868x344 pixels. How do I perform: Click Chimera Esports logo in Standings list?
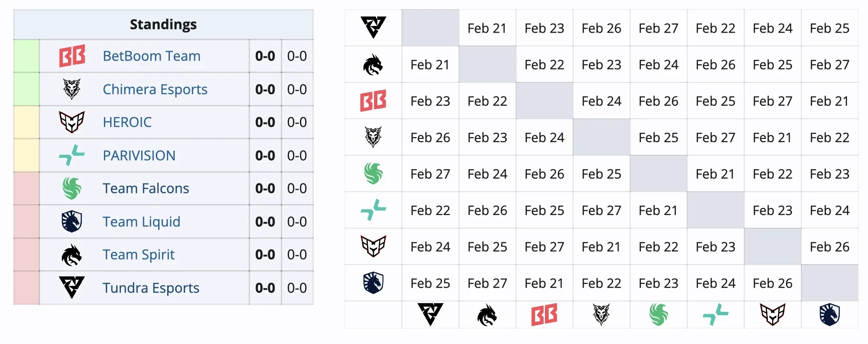click(x=72, y=89)
